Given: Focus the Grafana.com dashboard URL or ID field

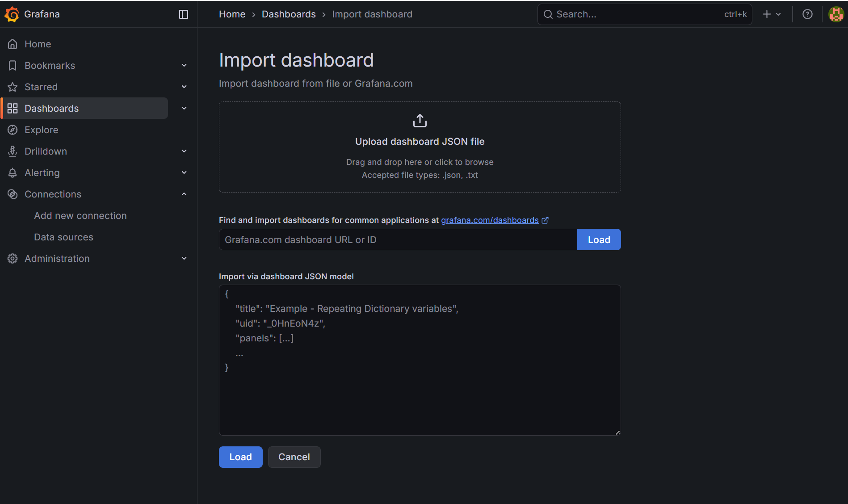Looking at the screenshot, I should pyautogui.click(x=398, y=239).
